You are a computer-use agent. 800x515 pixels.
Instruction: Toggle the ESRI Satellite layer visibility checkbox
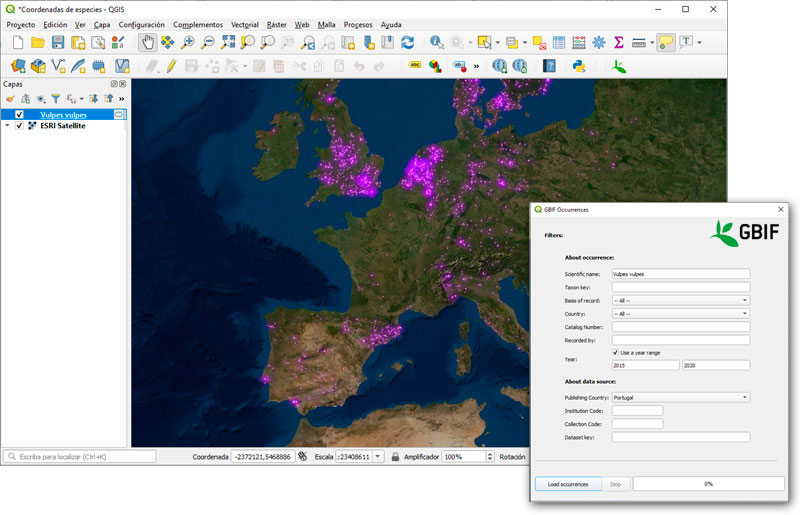pos(19,126)
